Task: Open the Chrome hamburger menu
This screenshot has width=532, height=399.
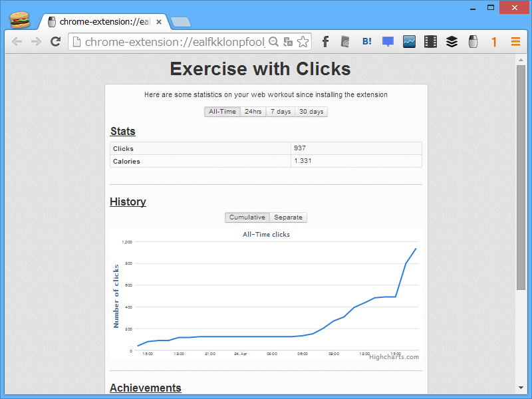Action: click(x=516, y=42)
